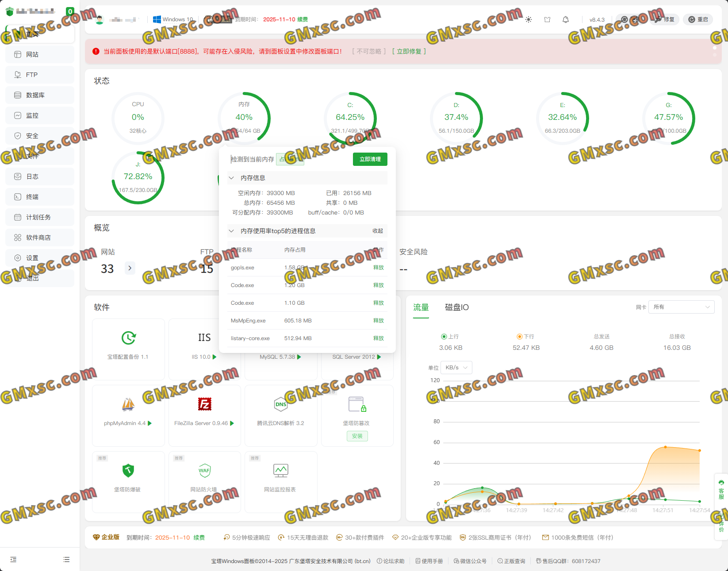728x571 pixels.
Task: Toggle the 下行 series in traffic chart
Action: point(525,337)
